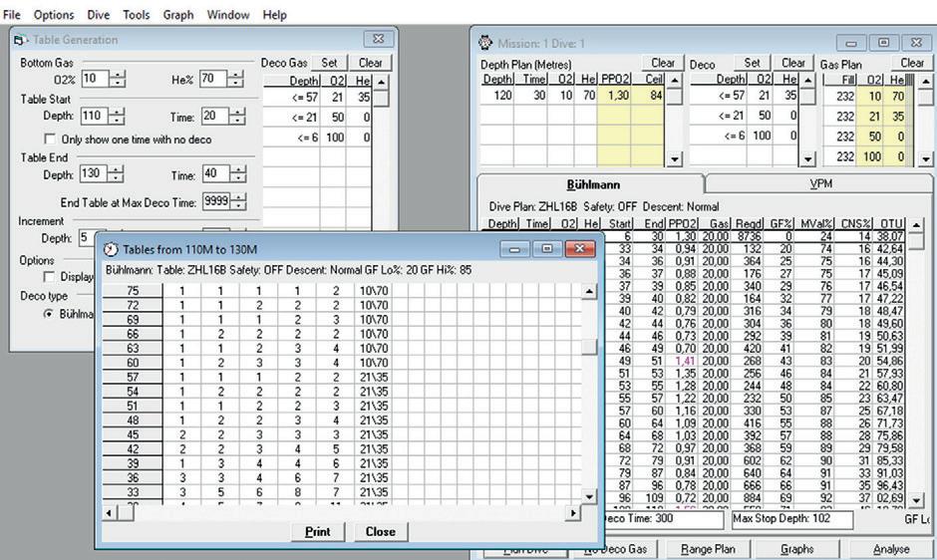Click the Max Stop Depth: 102 field
This screenshot has width=937, height=560.
(x=792, y=519)
